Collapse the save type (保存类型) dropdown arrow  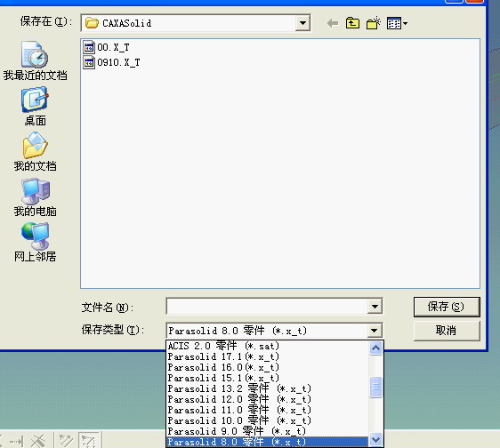pos(374,331)
